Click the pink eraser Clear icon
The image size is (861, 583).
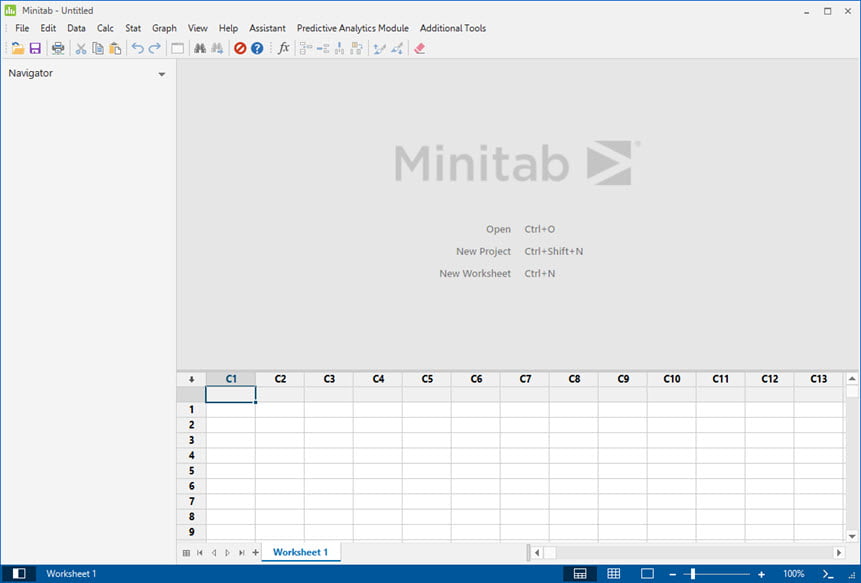(x=420, y=48)
